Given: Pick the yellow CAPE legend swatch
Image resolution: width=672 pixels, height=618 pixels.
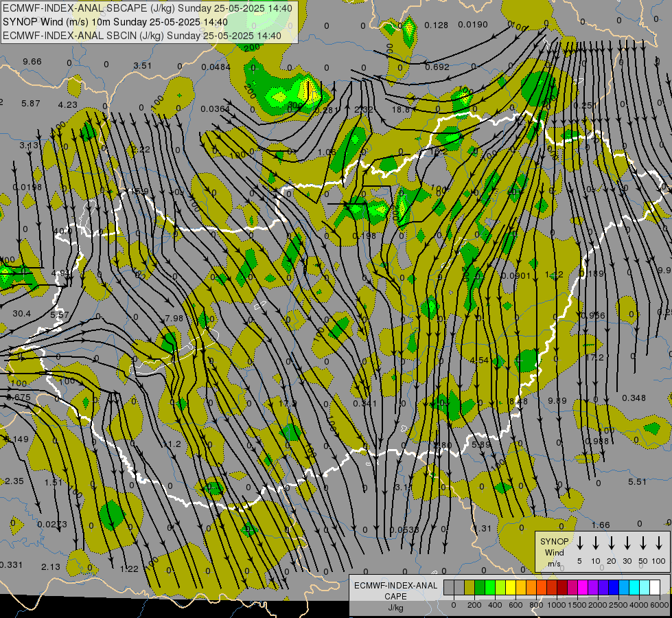Looking at the screenshot, I should [x=511, y=587].
